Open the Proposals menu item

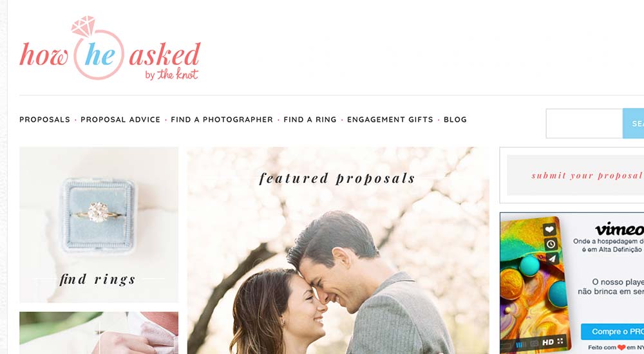point(45,120)
